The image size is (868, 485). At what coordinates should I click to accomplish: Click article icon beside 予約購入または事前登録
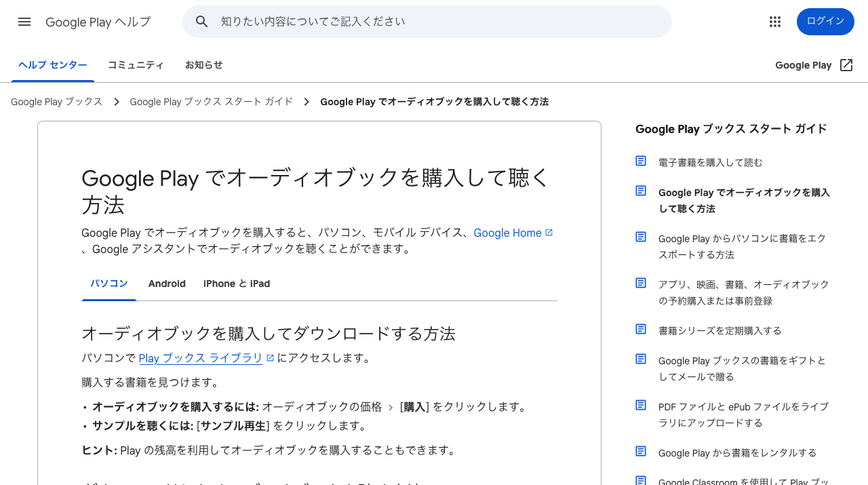coord(641,283)
